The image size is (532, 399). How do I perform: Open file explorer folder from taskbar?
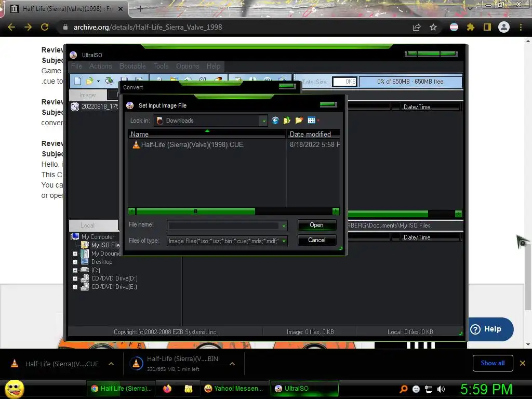188,389
